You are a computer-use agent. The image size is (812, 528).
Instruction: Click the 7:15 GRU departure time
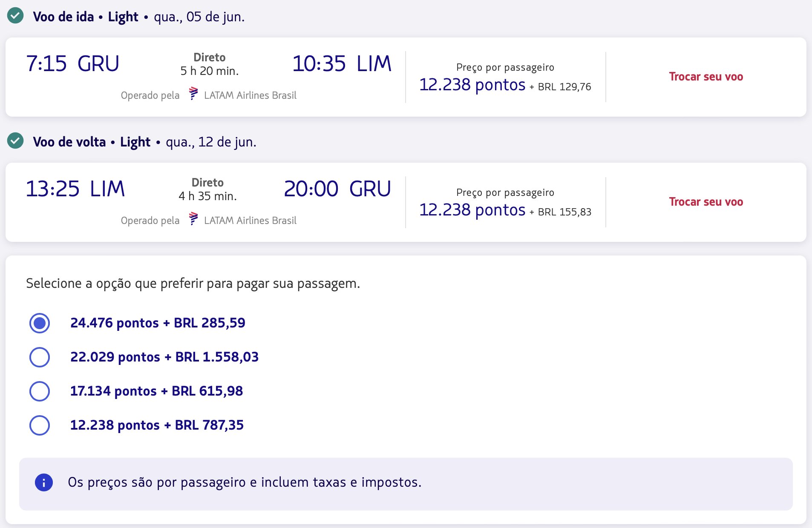pyautogui.click(x=73, y=64)
